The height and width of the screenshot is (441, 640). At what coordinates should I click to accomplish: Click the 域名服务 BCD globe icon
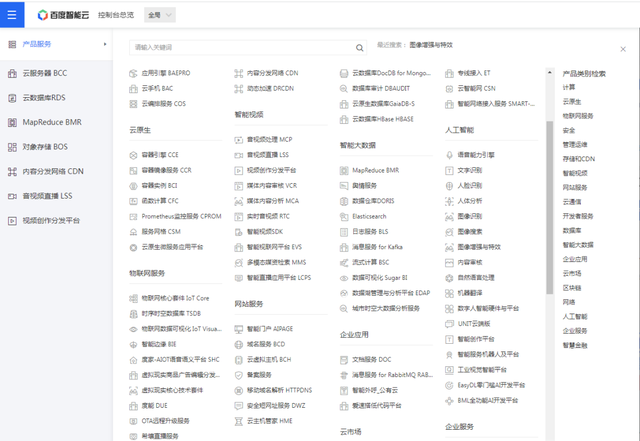point(239,345)
